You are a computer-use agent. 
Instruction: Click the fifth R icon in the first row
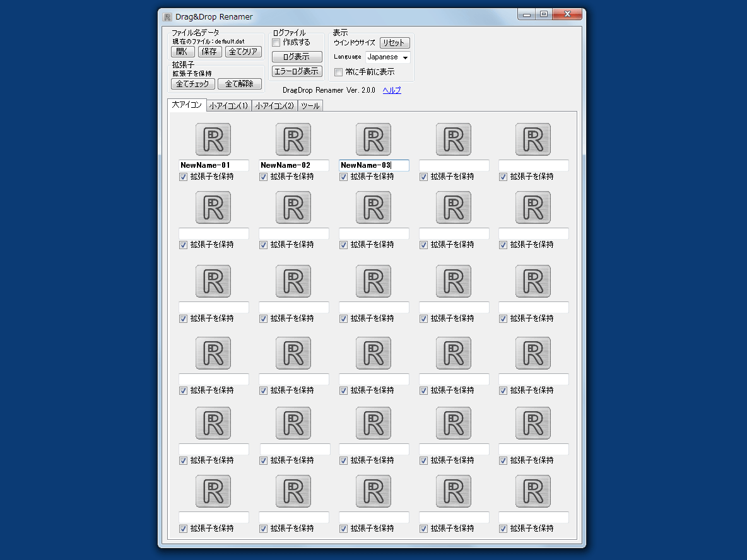(532, 139)
